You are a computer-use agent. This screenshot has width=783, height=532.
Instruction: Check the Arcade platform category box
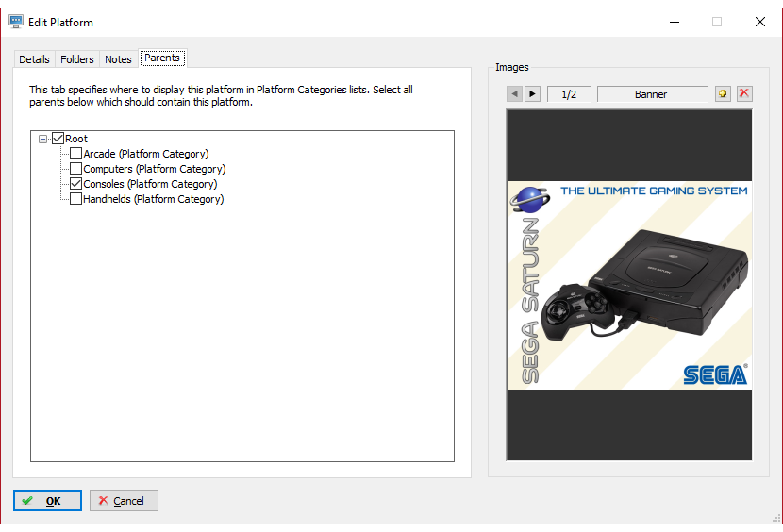tap(75, 154)
